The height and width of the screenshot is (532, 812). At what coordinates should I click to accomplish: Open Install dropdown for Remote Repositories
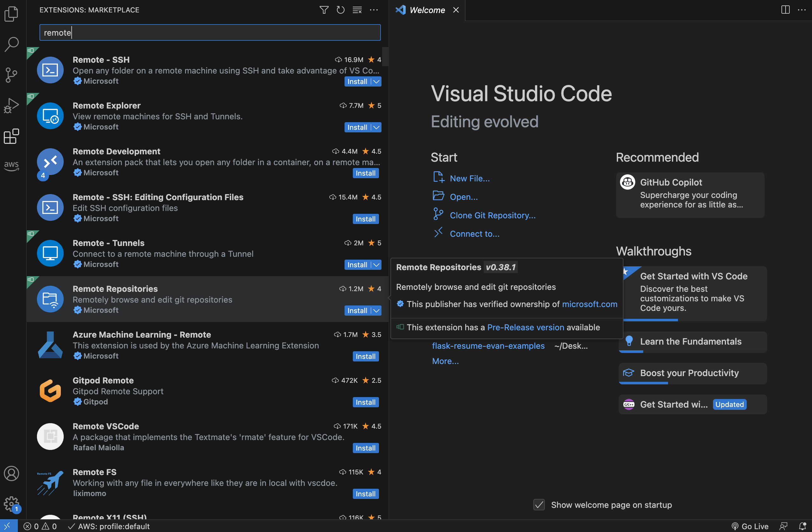tap(376, 311)
